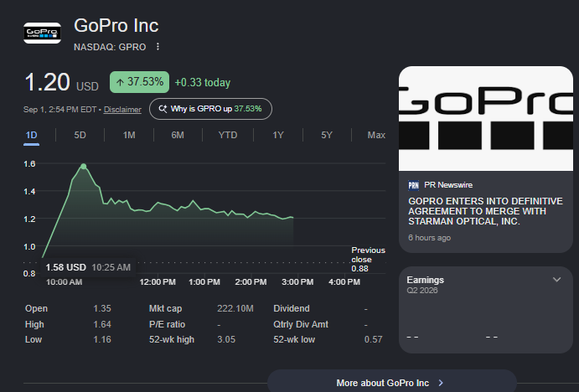
Task: Click the GoPro news article thumbnail
Action: point(486,118)
